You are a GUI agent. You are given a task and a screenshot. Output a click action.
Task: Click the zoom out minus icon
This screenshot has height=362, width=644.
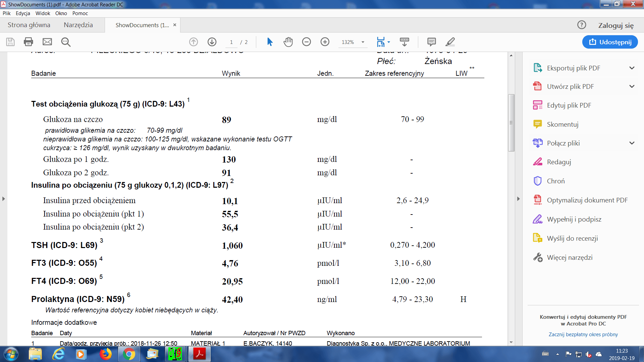click(306, 42)
